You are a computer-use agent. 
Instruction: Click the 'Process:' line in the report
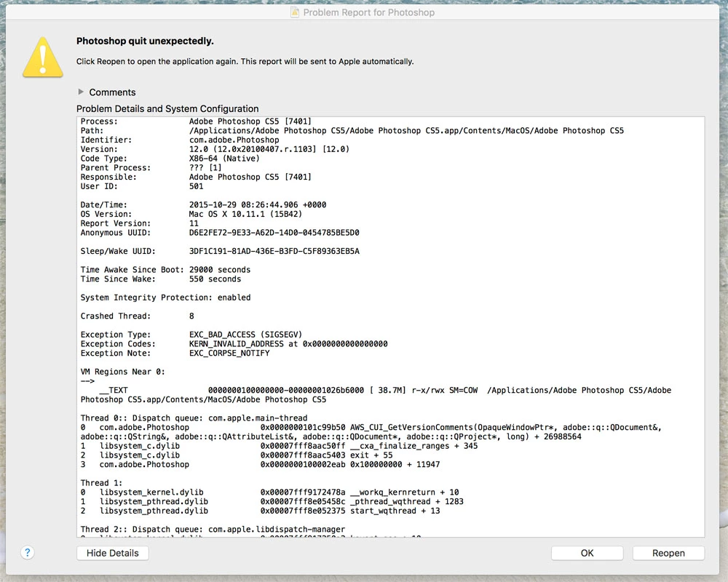coord(196,121)
